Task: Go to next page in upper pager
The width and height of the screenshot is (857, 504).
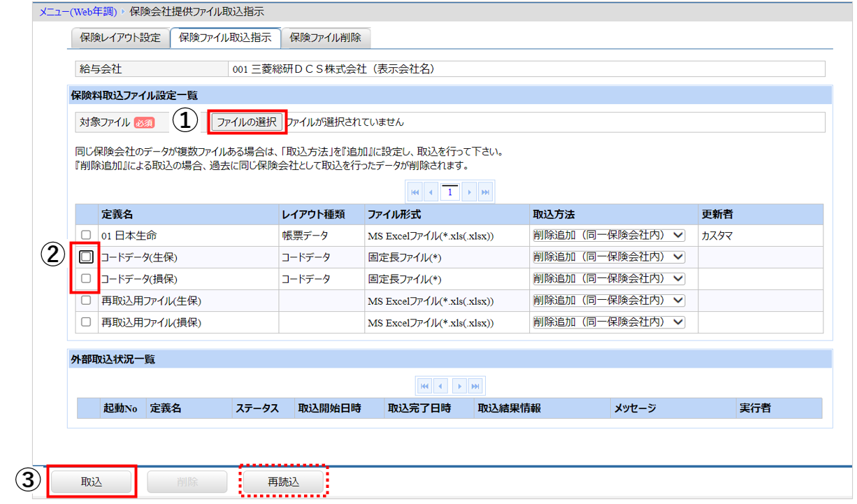Action: (x=469, y=192)
